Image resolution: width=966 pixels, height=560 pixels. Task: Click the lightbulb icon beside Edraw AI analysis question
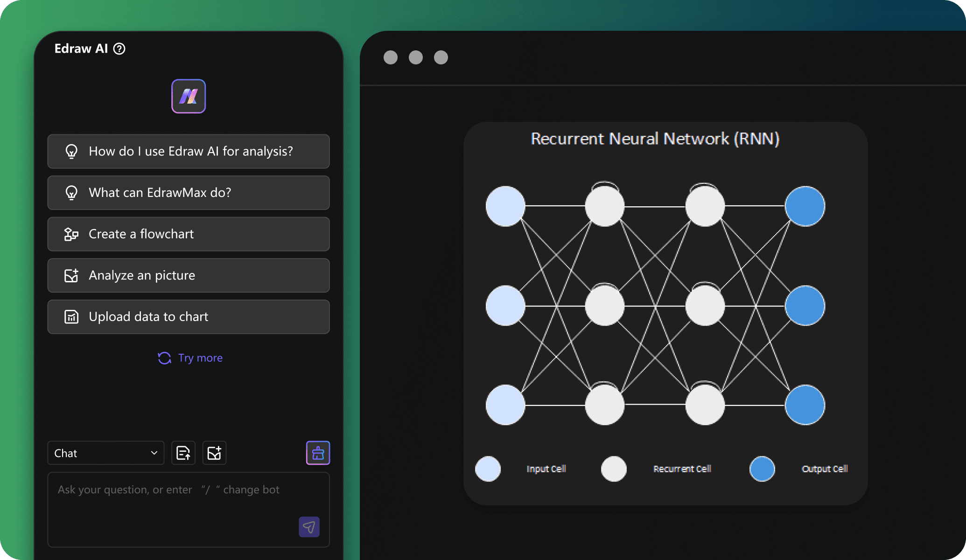coord(71,151)
